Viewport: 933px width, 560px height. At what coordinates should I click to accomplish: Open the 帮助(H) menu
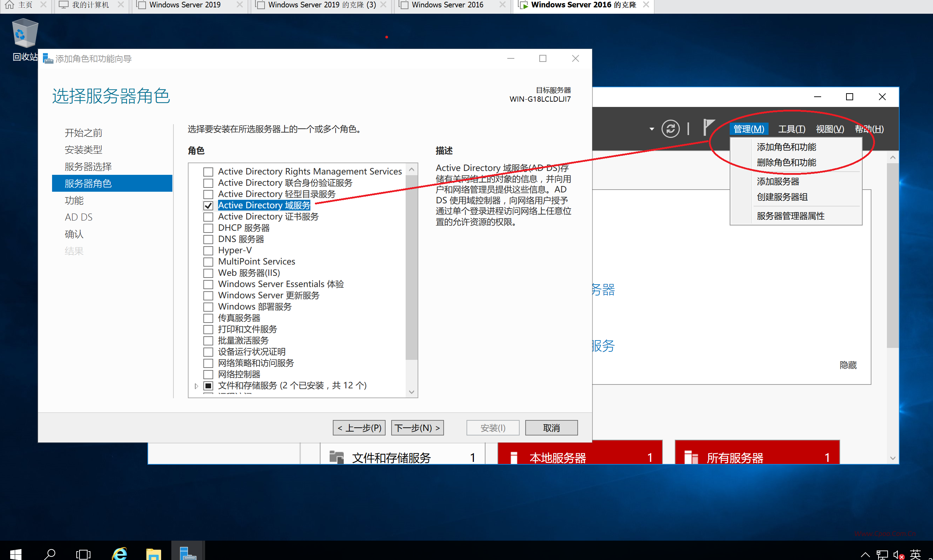(x=869, y=129)
